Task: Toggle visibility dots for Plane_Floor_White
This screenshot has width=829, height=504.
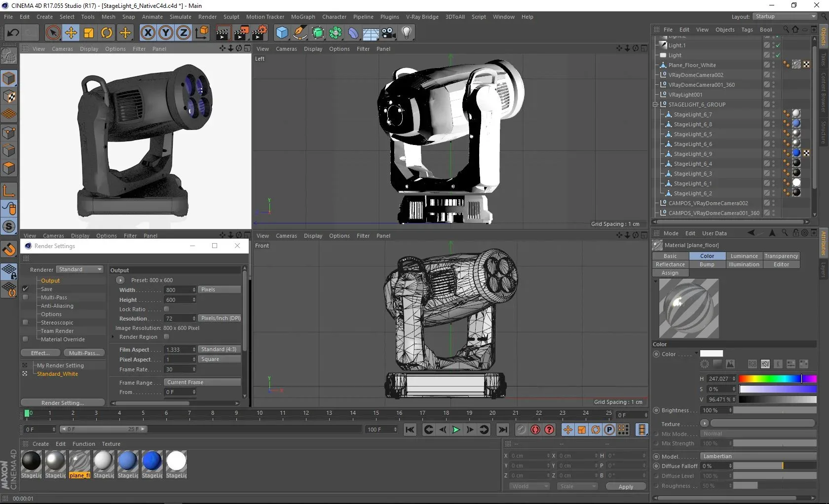Action: pyautogui.click(x=773, y=65)
